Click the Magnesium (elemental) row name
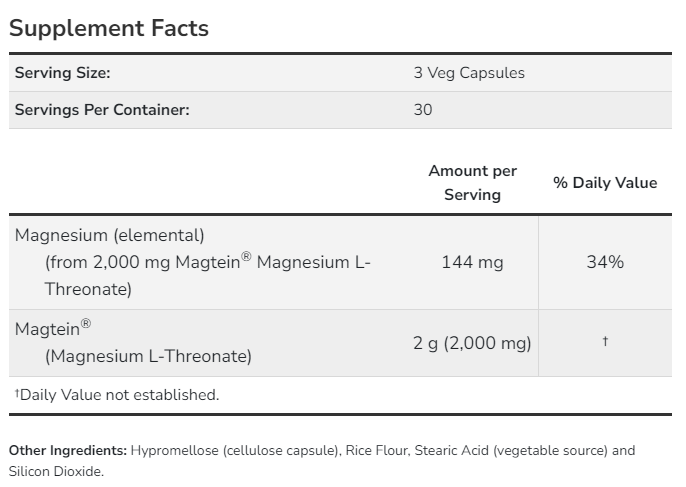 (x=109, y=236)
